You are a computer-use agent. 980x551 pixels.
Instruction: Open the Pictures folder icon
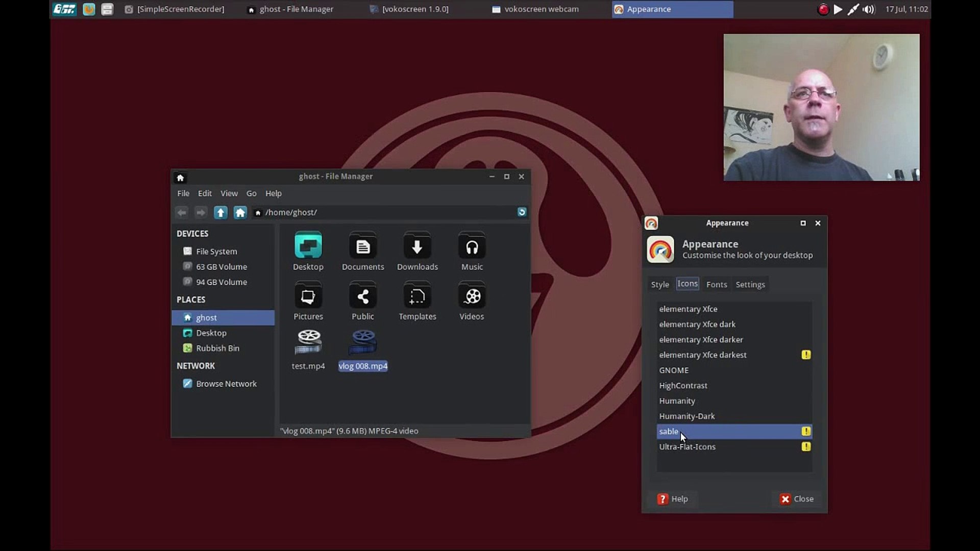point(308,295)
